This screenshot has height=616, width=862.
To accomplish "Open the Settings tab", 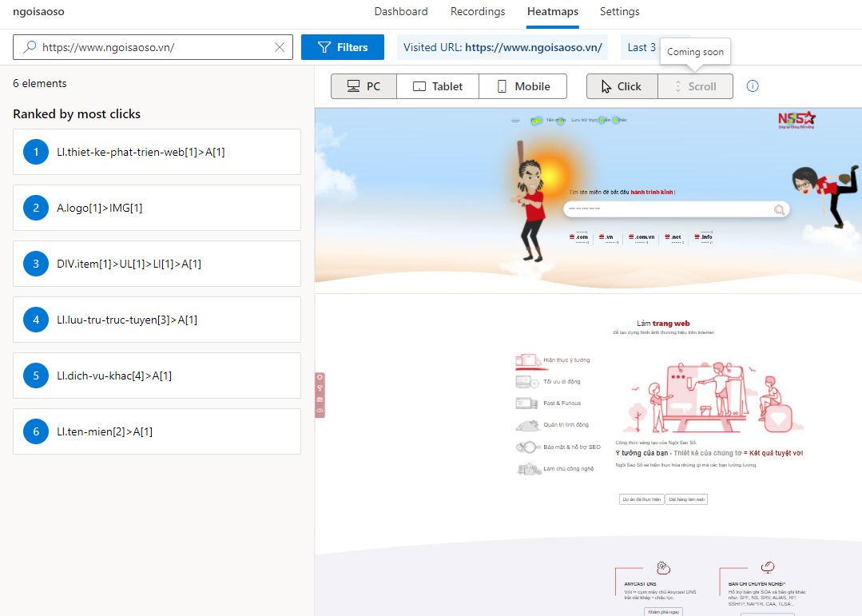I will (619, 12).
